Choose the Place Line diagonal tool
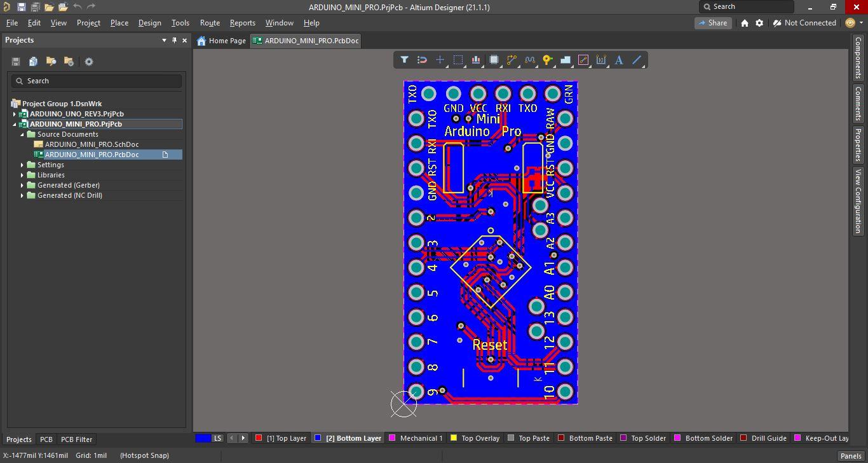The width and height of the screenshot is (868, 463). [637, 60]
